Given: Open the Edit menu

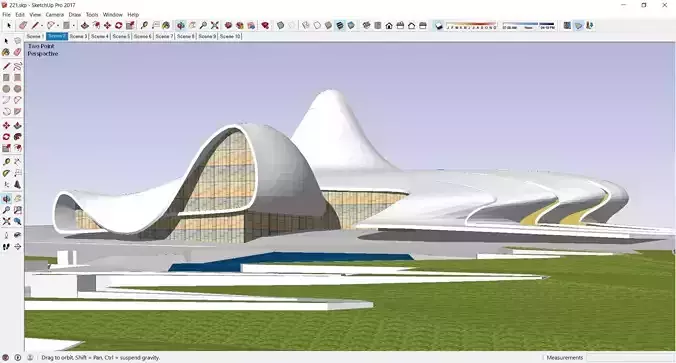Looking at the screenshot, I should (x=20, y=15).
